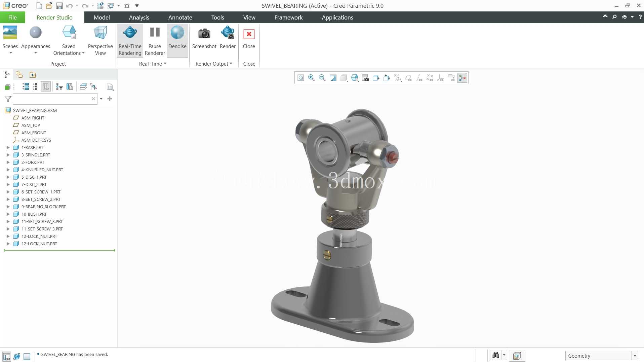
Task: Expand the Render Output group dropdown
Action: (x=214, y=64)
